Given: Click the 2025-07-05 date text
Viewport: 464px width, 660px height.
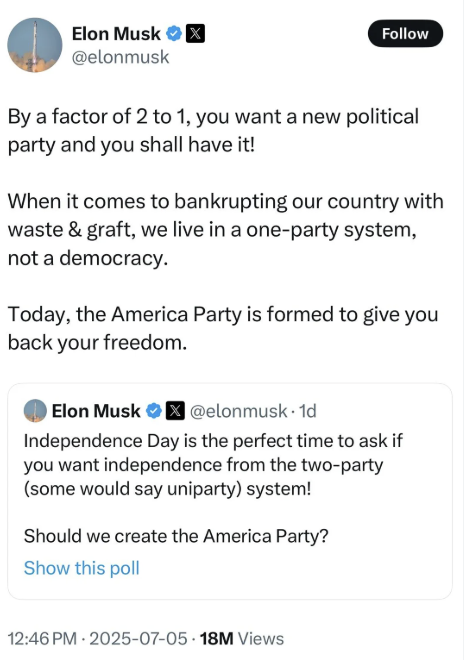Looking at the screenshot, I should tap(139, 639).
